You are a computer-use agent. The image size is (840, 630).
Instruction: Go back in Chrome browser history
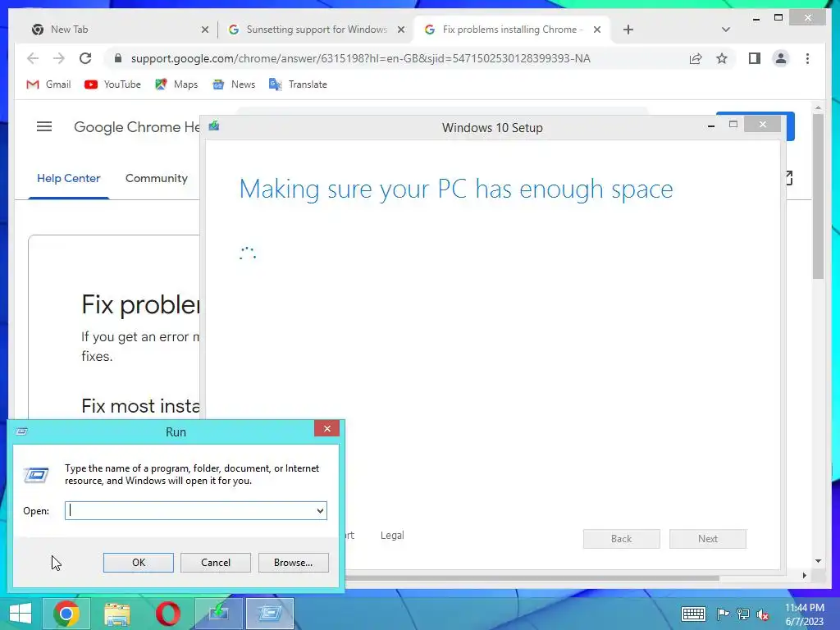click(33, 58)
